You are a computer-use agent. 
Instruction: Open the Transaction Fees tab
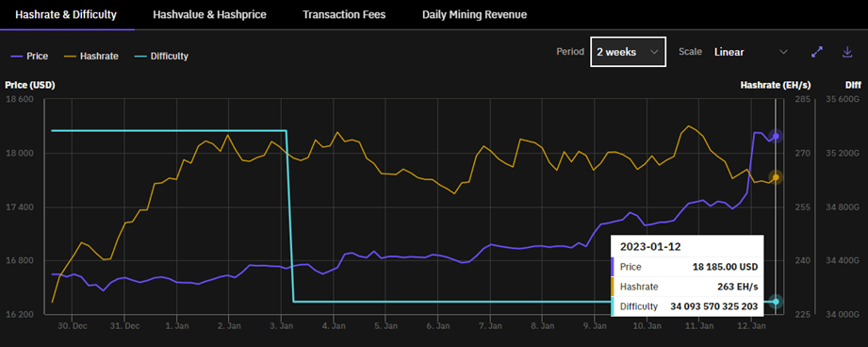pyautogui.click(x=344, y=15)
